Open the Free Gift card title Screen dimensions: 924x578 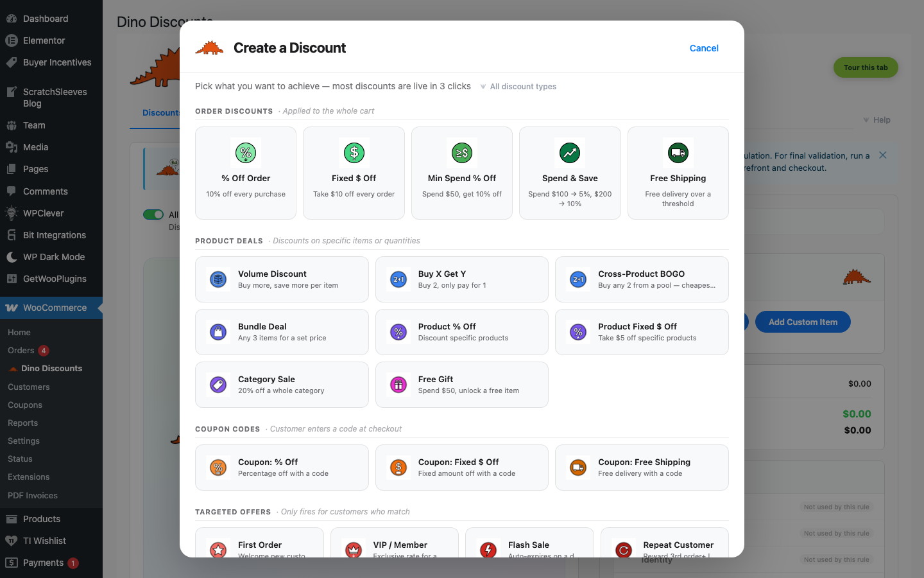click(436, 379)
